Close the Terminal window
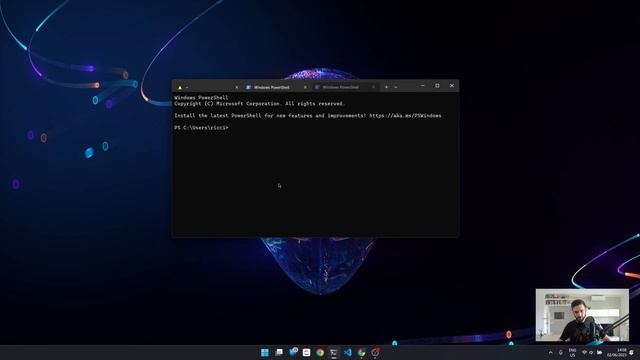 [x=452, y=86]
